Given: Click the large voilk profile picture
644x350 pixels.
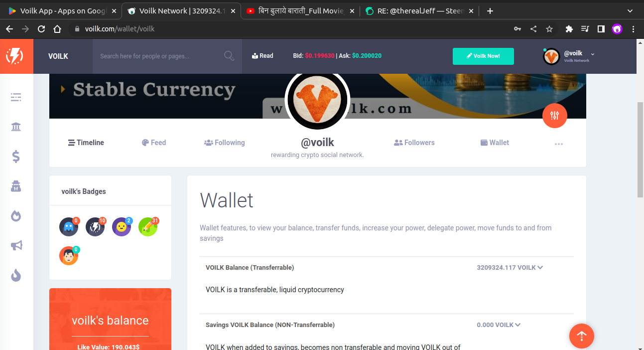Looking at the screenshot, I should [317, 100].
